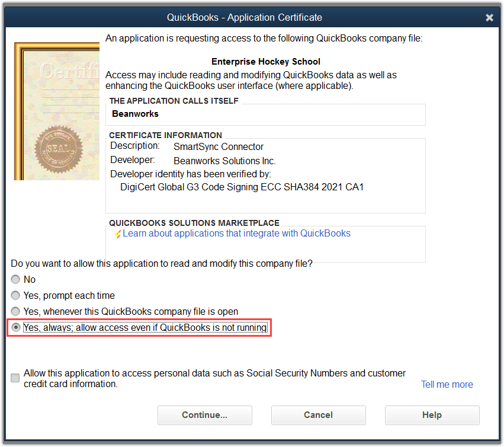Screen dimensions: 504x447
Task: Click the "SmartSync Connector" description value
Action: tap(219, 147)
